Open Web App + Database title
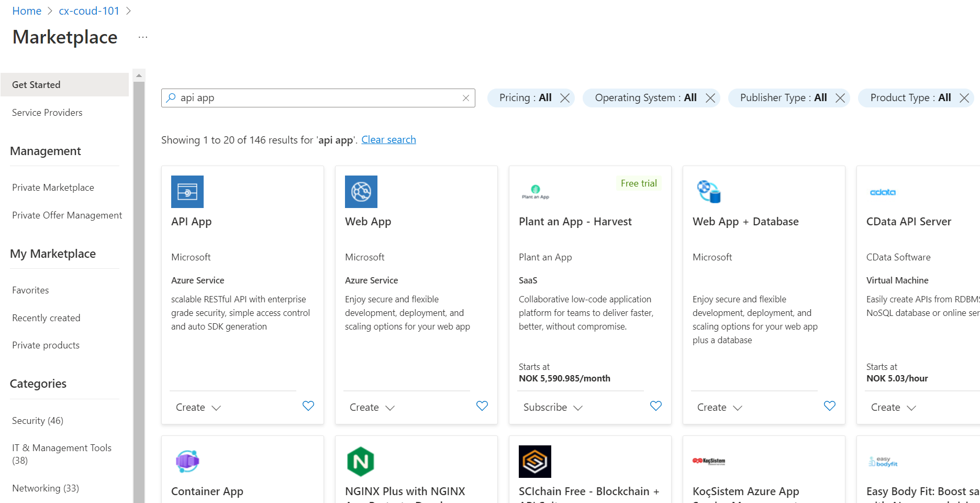 [x=745, y=222]
